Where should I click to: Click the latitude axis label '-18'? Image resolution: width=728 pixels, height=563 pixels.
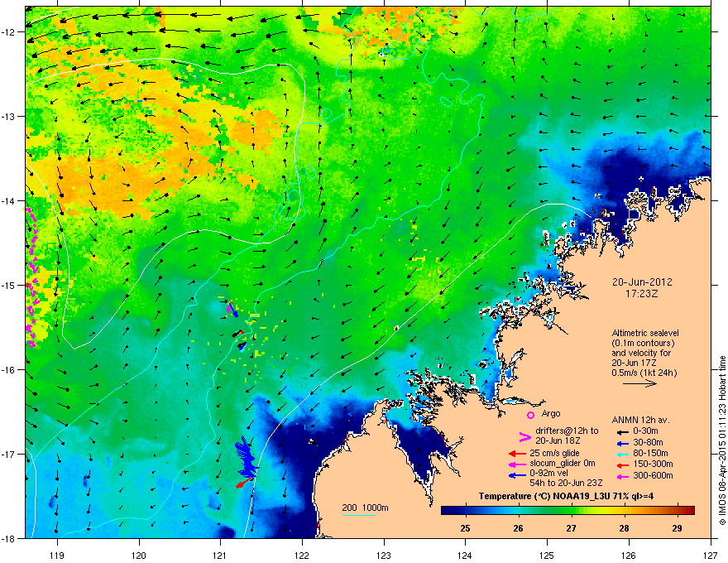(9, 538)
